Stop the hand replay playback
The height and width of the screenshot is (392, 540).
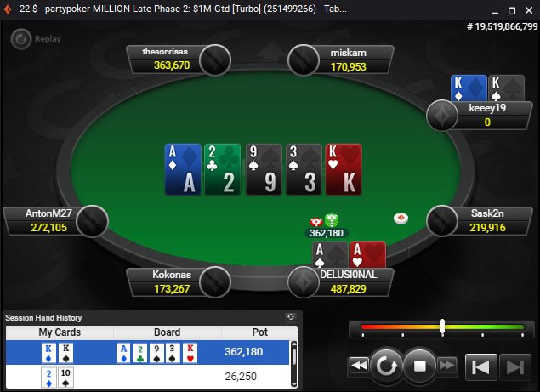click(x=419, y=366)
